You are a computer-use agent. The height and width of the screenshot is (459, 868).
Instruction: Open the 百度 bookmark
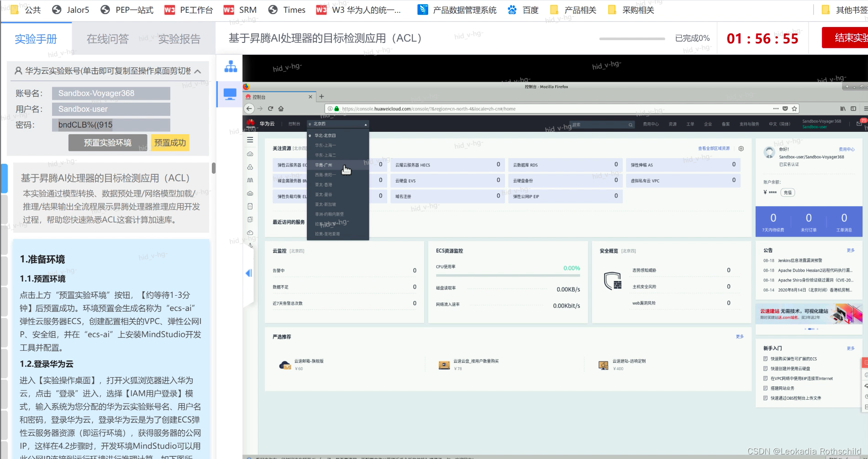(523, 10)
